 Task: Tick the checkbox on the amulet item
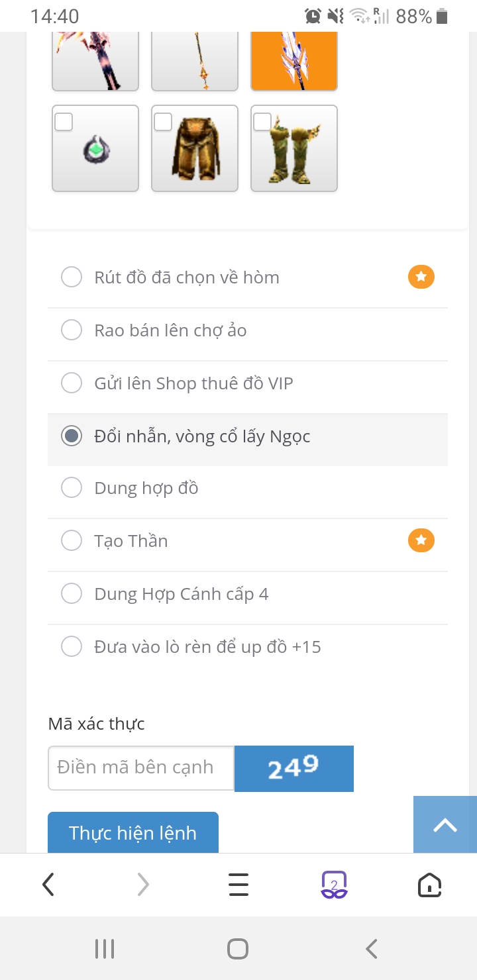[x=64, y=121]
